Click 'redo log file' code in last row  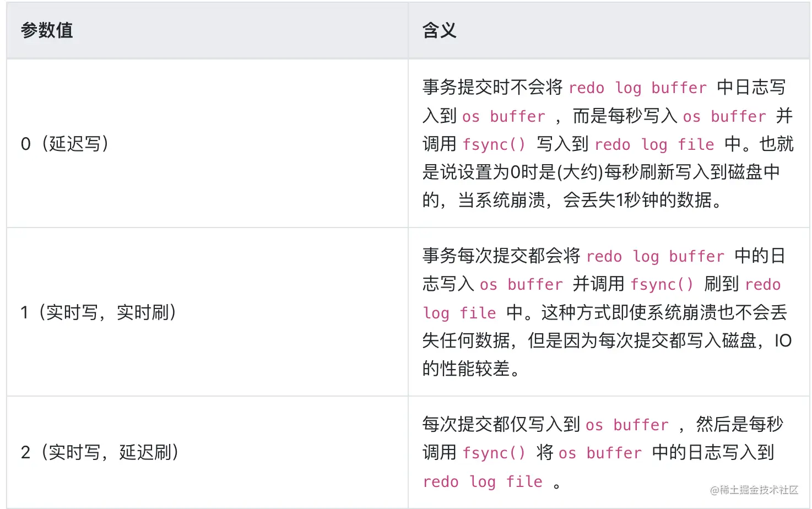(x=483, y=481)
